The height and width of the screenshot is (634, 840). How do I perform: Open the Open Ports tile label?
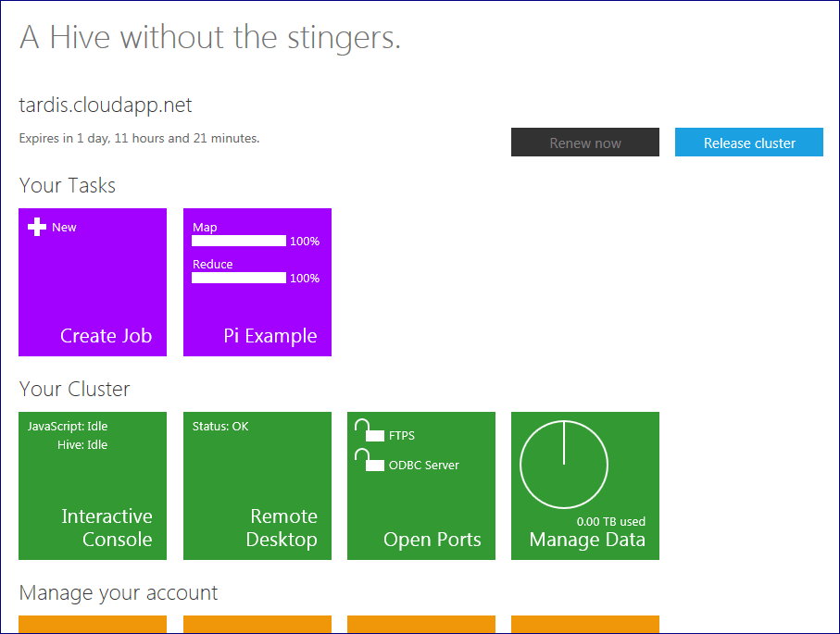click(x=432, y=540)
